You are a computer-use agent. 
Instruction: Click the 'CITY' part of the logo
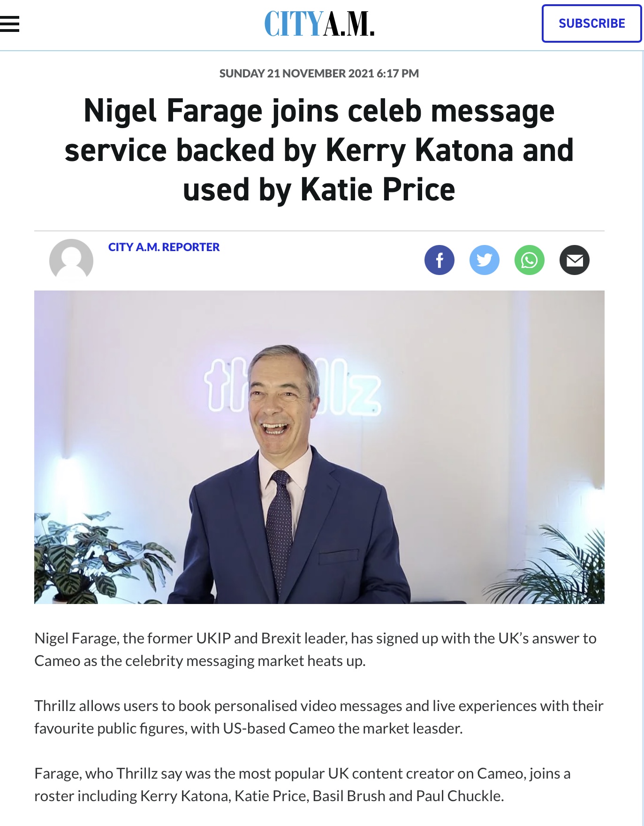click(294, 24)
